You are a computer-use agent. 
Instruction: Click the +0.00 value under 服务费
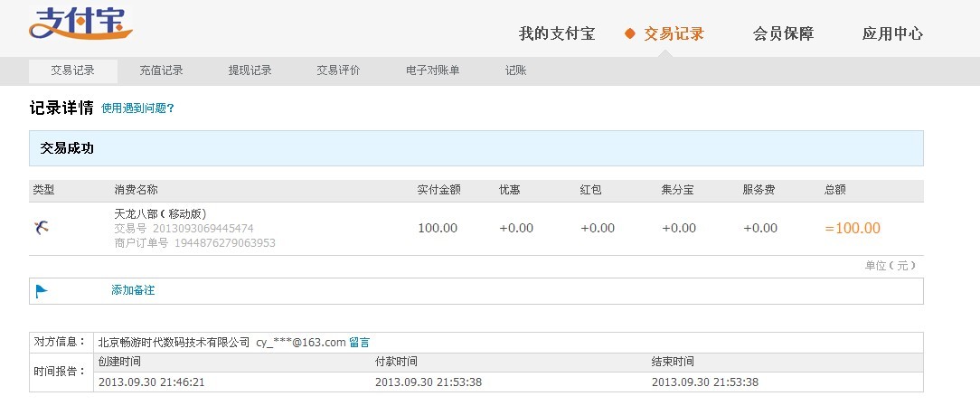click(x=760, y=228)
